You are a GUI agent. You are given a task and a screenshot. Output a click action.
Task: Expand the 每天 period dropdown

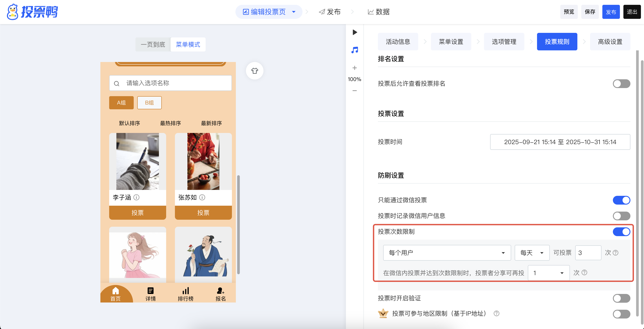(532, 253)
